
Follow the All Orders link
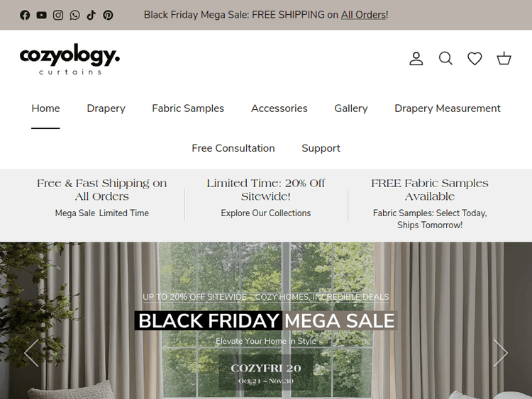(x=363, y=15)
